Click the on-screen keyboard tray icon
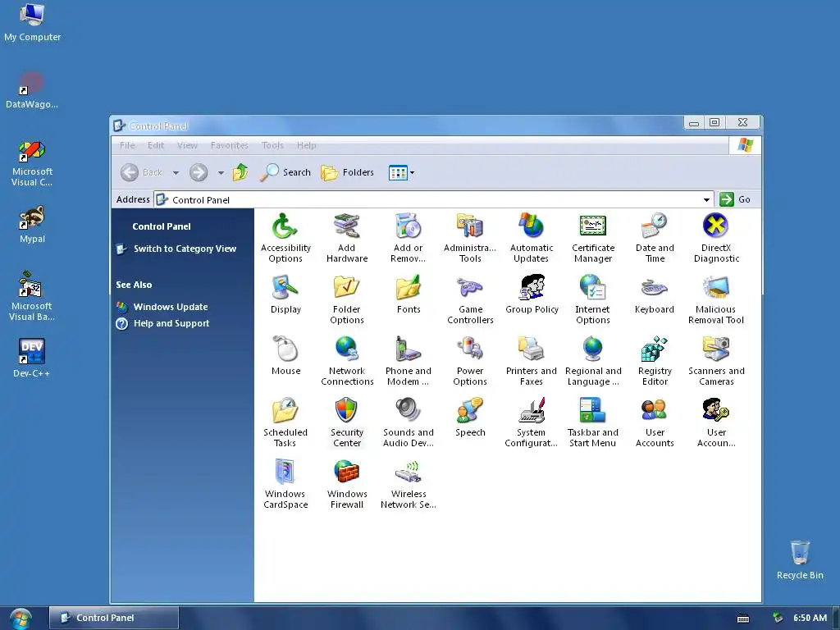This screenshot has height=630, width=840. [x=743, y=619]
